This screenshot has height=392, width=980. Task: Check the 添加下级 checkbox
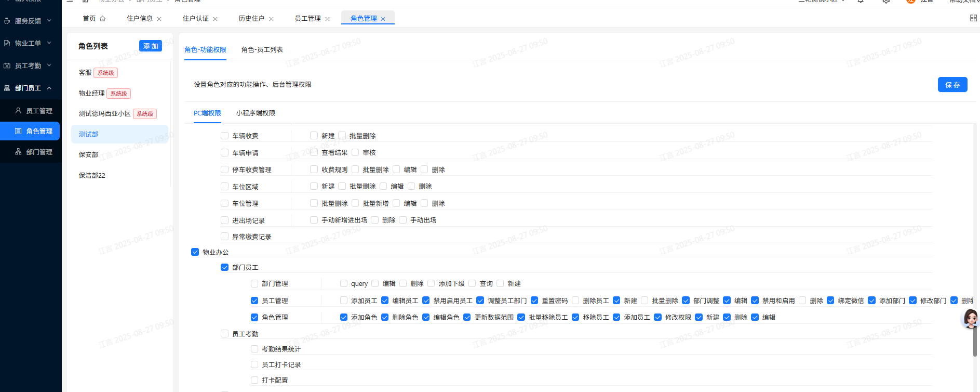pyautogui.click(x=431, y=283)
